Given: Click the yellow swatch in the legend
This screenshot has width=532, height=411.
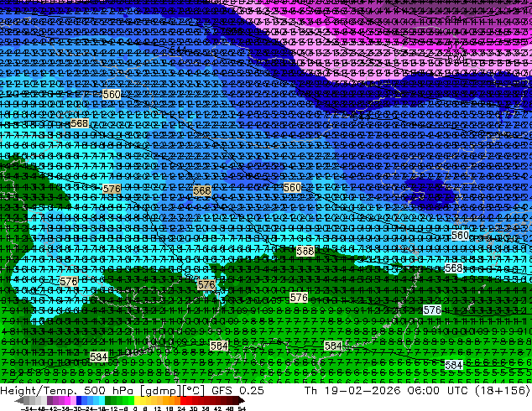Looking at the screenshot, I should (x=137, y=400).
